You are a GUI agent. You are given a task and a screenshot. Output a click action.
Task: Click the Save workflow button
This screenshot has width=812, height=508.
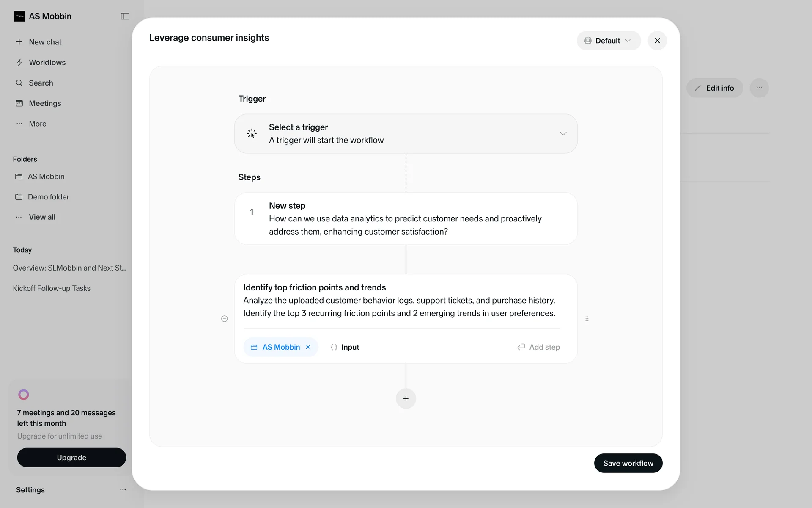628,463
